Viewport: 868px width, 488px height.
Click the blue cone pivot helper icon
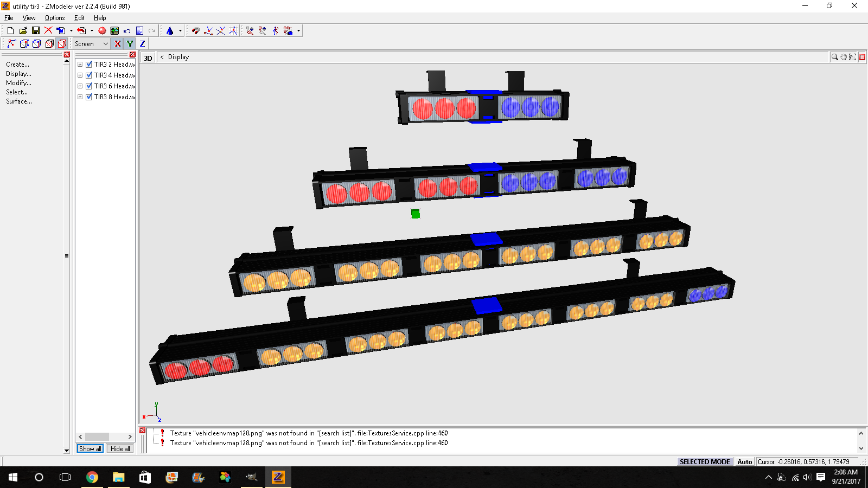point(170,31)
